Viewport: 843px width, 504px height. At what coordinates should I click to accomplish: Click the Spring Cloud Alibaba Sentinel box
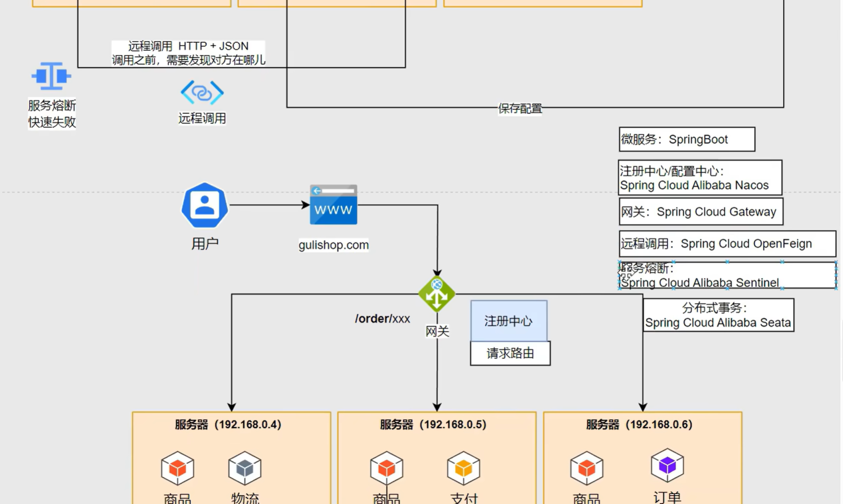click(x=728, y=275)
